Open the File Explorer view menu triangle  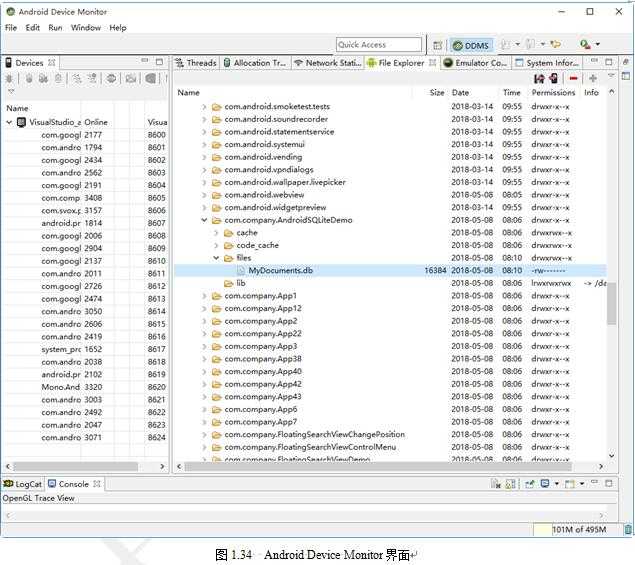[x=611, y=76]
